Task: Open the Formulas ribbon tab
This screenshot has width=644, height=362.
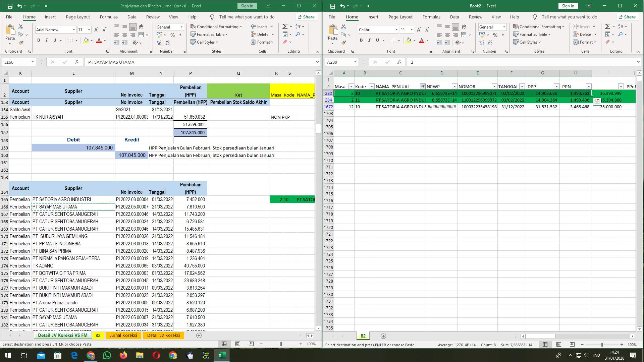Action: [109, 17]
